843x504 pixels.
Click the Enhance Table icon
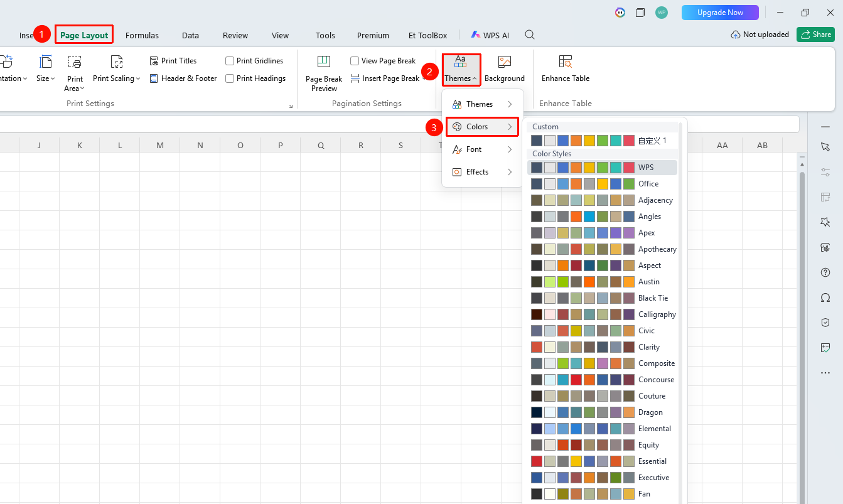[x=566, y=62]
